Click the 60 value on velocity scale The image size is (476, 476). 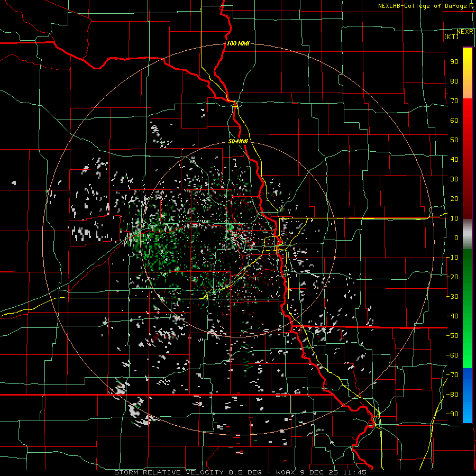[x=454, y=121]
